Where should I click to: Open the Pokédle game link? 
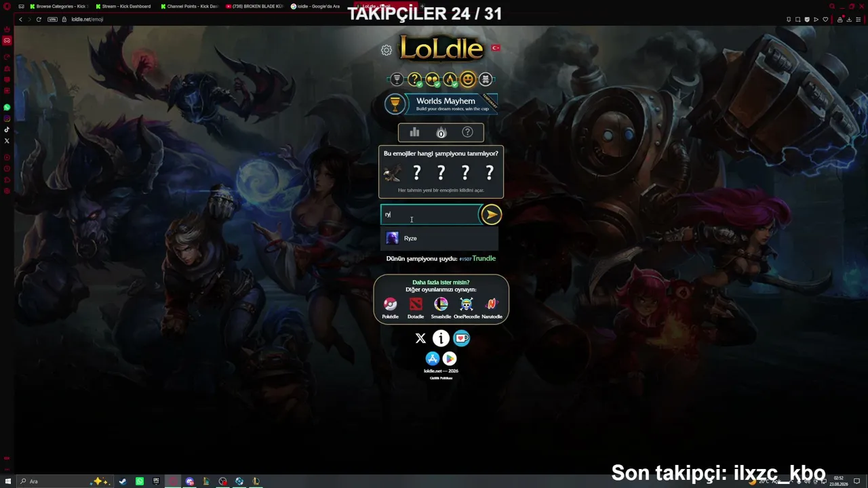coord(390,308)
